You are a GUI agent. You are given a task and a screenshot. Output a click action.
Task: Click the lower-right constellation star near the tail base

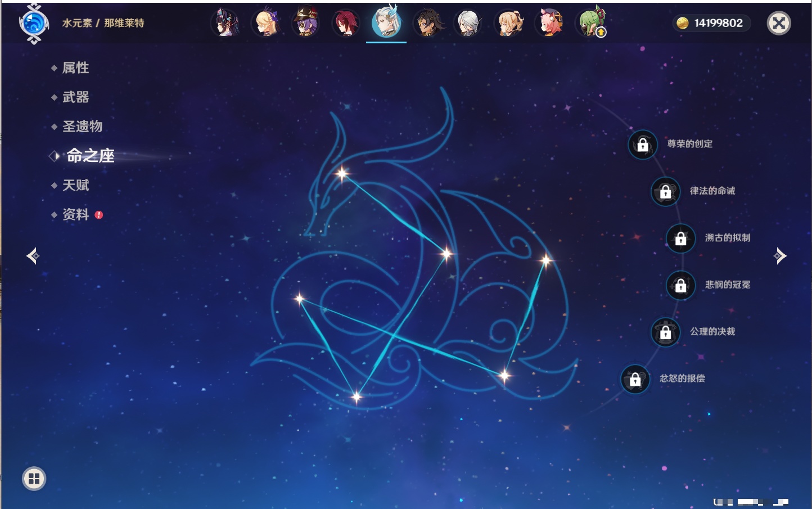(x=504, y=375)
